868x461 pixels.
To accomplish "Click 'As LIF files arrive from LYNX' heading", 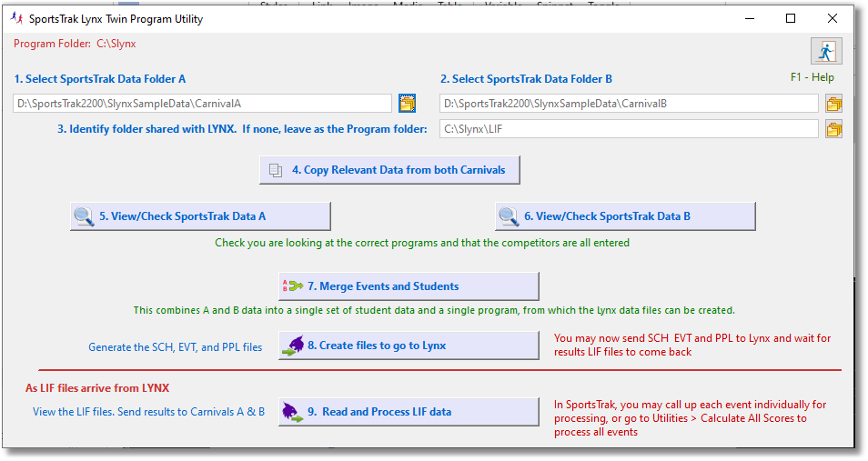I will pos(97,388).
